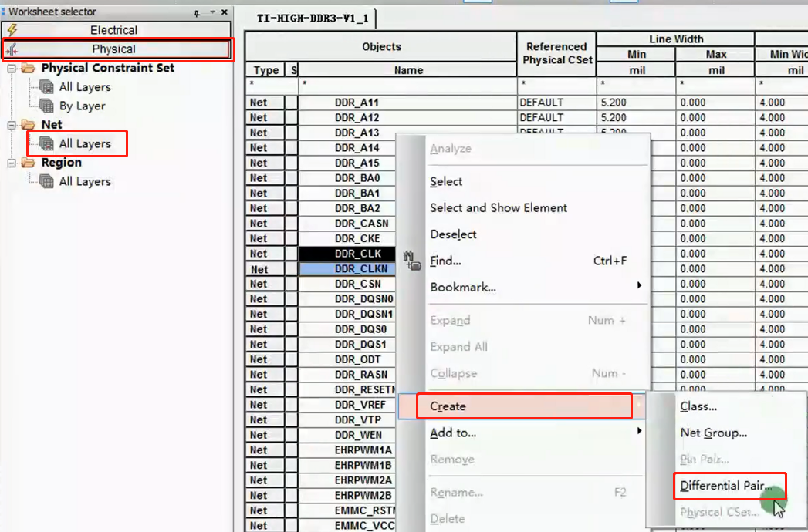This screenshot has width=808, height=532.
Task: Click Max column header under Line Width
Action: [x=715, y=54]
